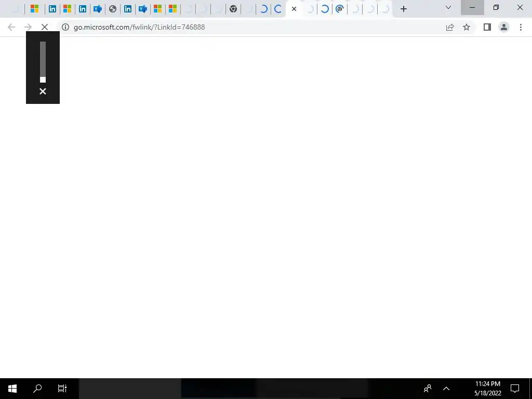The width and height of the screenshot is (532, 399).
Task: Switch to the tab with the concentric target icon
Action: (339, 9)
